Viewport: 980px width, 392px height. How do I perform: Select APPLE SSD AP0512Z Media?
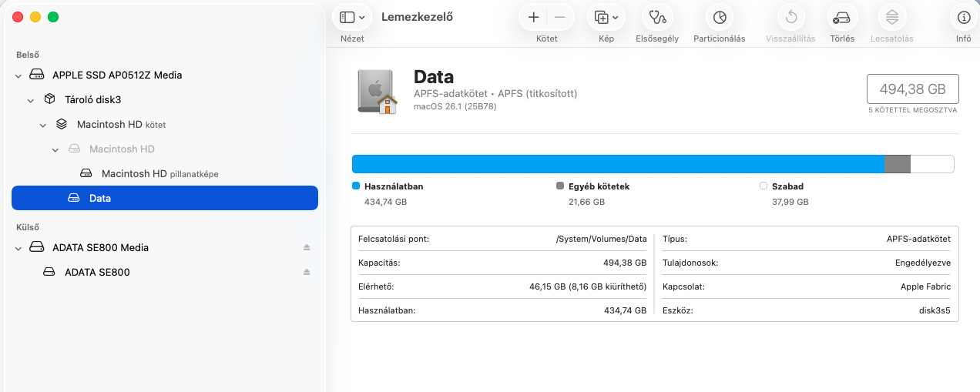[165, 75]
